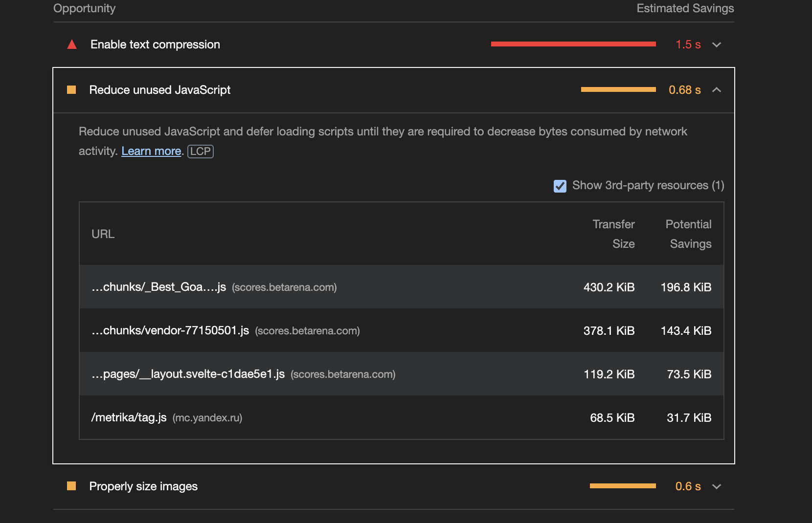Click the orange square icon beside Reduce unused JavaScript
The width and height of the screenshot is (812, 523).
71,90
